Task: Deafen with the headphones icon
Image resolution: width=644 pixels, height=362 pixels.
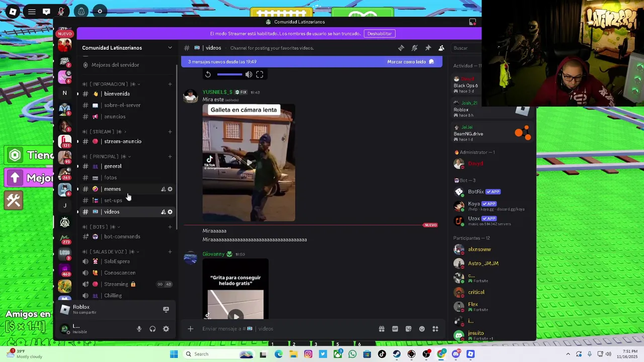Action: [152, 329]
